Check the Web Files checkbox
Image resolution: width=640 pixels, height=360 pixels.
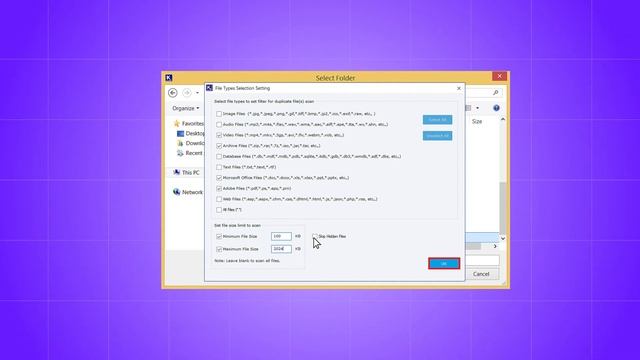pos(219,199)
